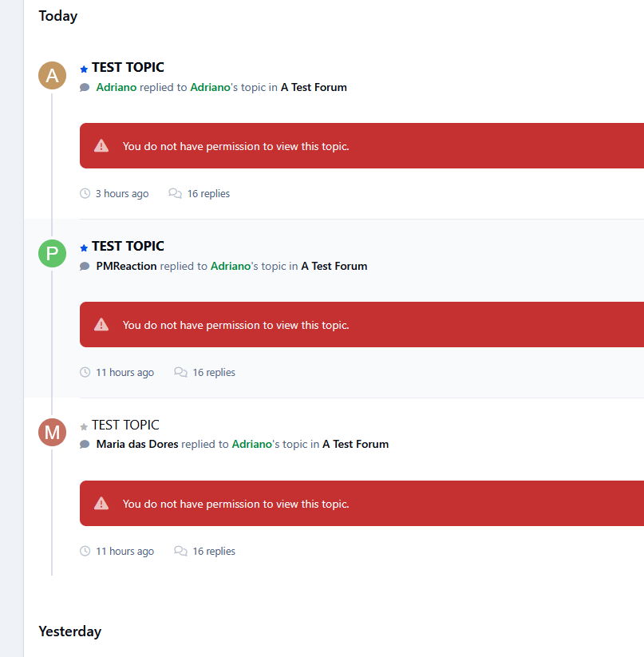This screenshot has width=644, height=657.
Task: Click the A Test Forum link in PMReaction's entry
Action: 334,266
